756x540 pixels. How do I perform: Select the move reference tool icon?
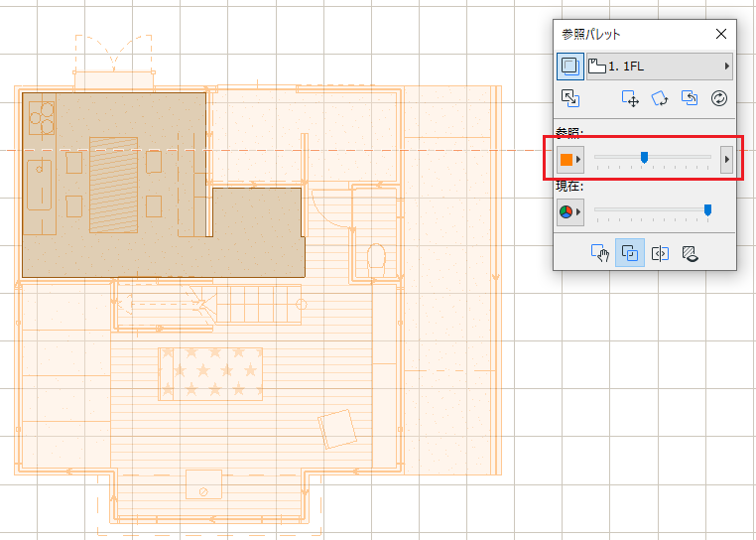point(630,98)
